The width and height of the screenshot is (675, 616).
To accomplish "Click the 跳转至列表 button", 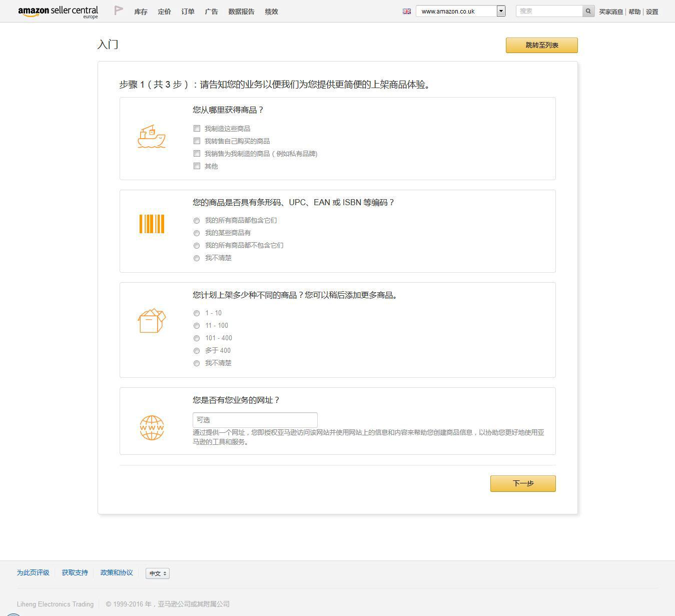I will tap(541, 45).
